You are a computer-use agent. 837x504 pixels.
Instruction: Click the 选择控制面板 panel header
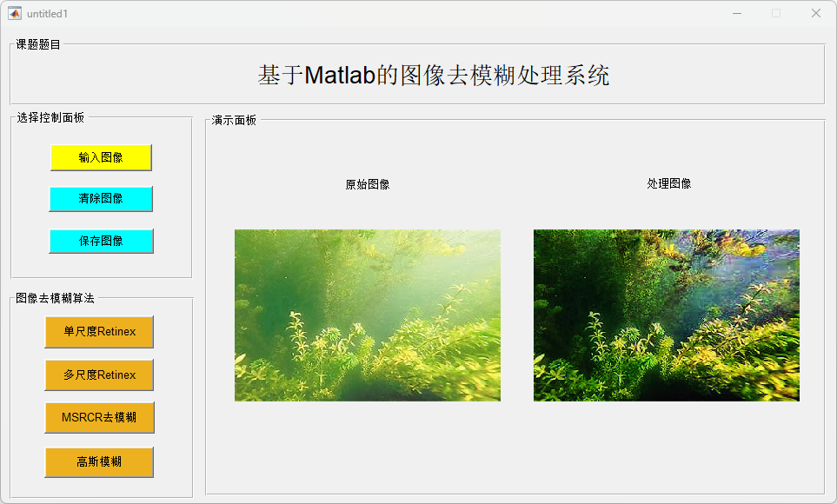point(50,117)
